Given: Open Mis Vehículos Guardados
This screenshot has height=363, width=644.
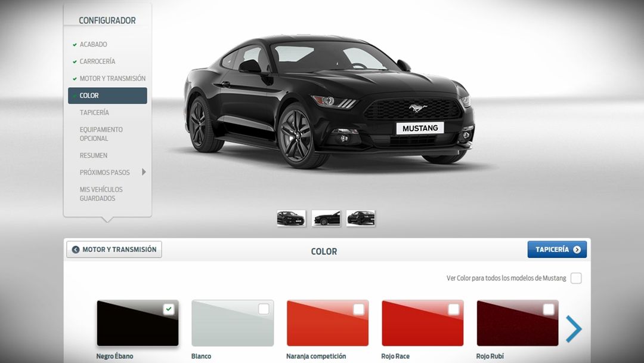Looking at the screenshot, I should tap(101, 193).
